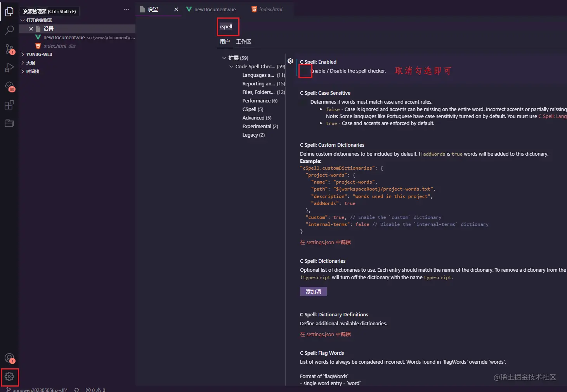Jump to the Reporting an... (15) settings section
The image size is (567, 392).
point(264,83)
